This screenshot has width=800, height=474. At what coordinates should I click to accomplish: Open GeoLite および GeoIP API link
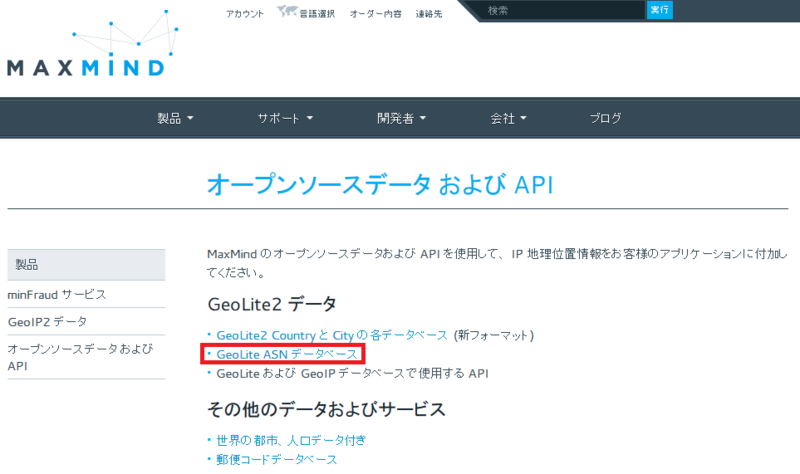352,373
